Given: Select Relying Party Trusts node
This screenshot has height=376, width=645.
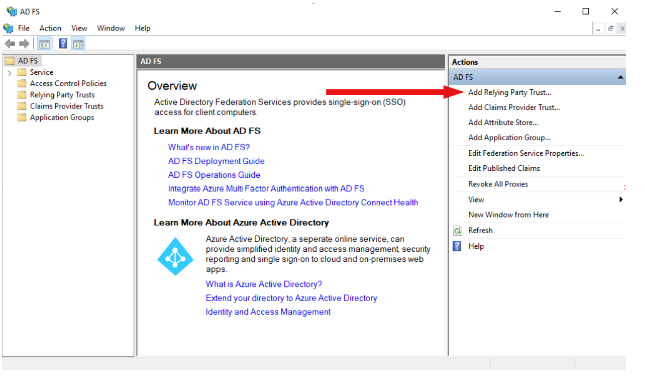Looking at the screenshot, I should [62, 95].
